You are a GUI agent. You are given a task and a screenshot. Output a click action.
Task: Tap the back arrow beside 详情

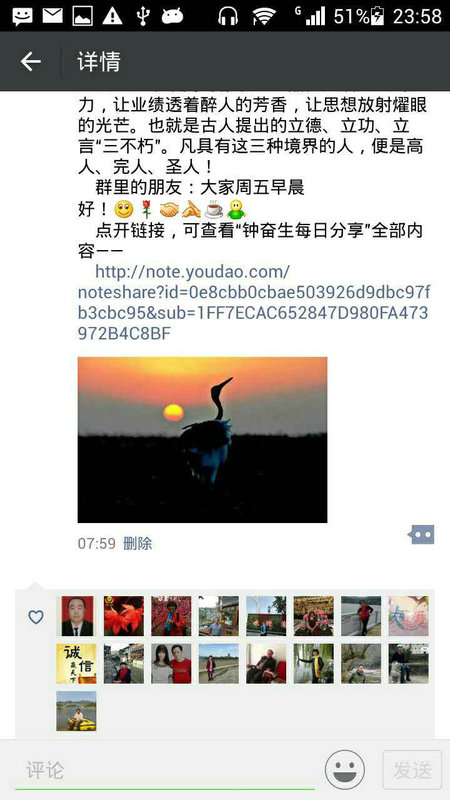click(31, 62)
